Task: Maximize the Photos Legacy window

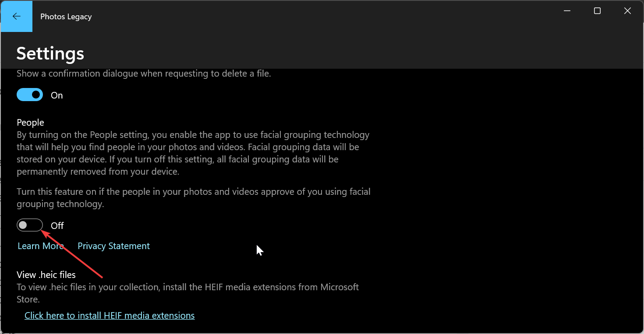Action: 597,11
